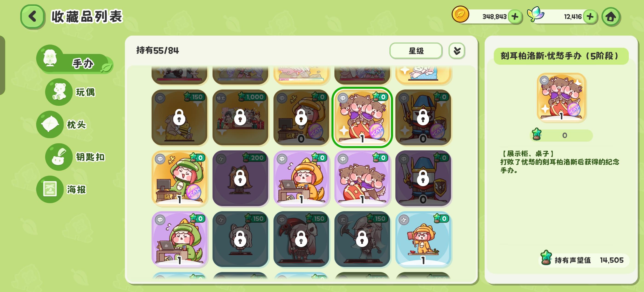Viewport: 644px width, 292px height.
Task: Tap the rainbow butterfly gem icon
Action: 535,14
